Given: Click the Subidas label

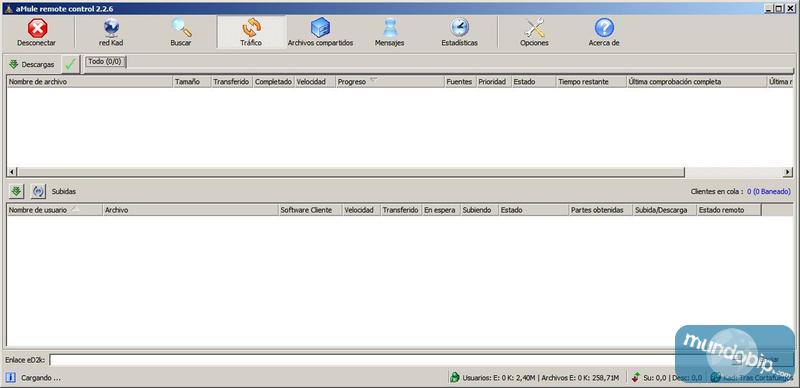Looking at the screenshot, I should [64, 191].
